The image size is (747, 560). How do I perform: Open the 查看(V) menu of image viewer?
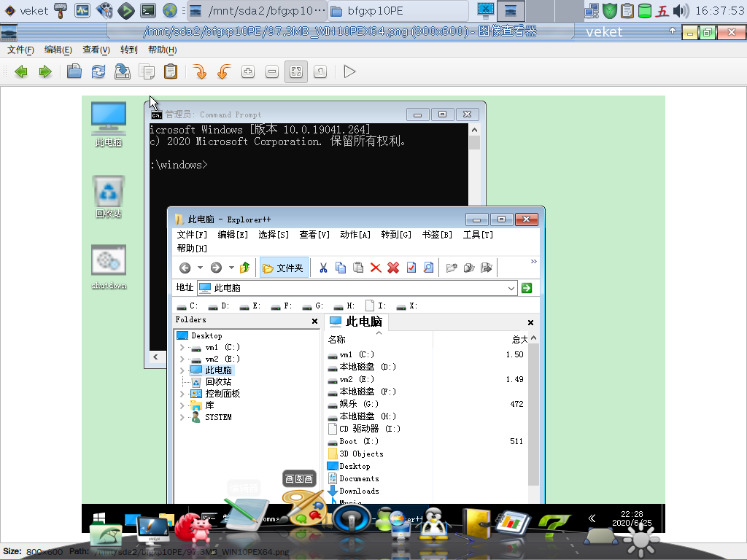[x=96, y=50]
